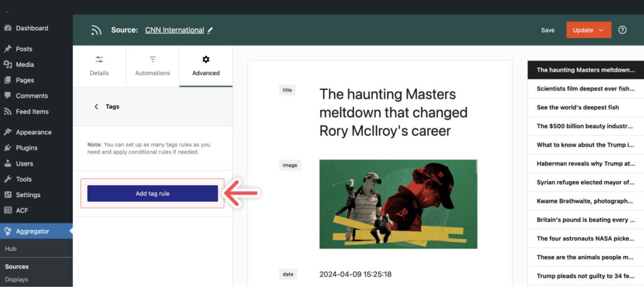Go back using chevron beside Tags

96,106
